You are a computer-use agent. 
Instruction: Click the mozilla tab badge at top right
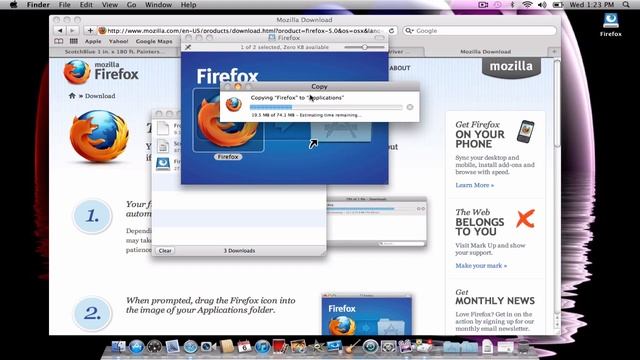[x=511, y=67]
